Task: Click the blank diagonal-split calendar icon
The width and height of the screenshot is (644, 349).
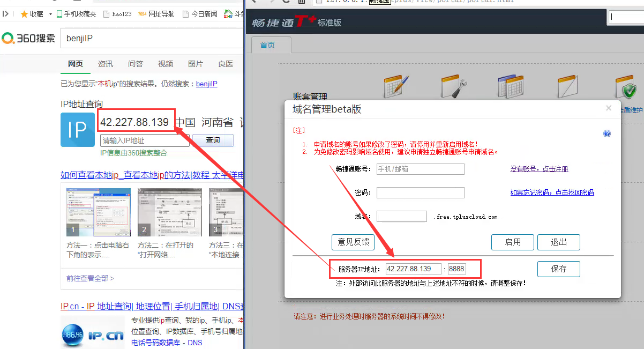Action: (x=567, y=87)
